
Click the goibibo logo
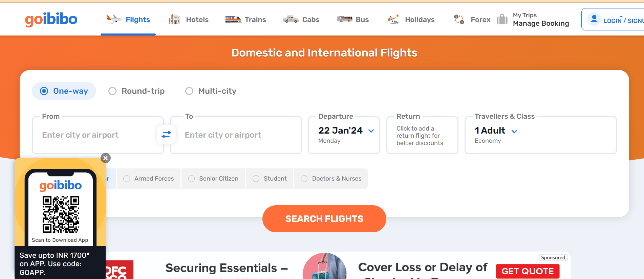point(51,19)
